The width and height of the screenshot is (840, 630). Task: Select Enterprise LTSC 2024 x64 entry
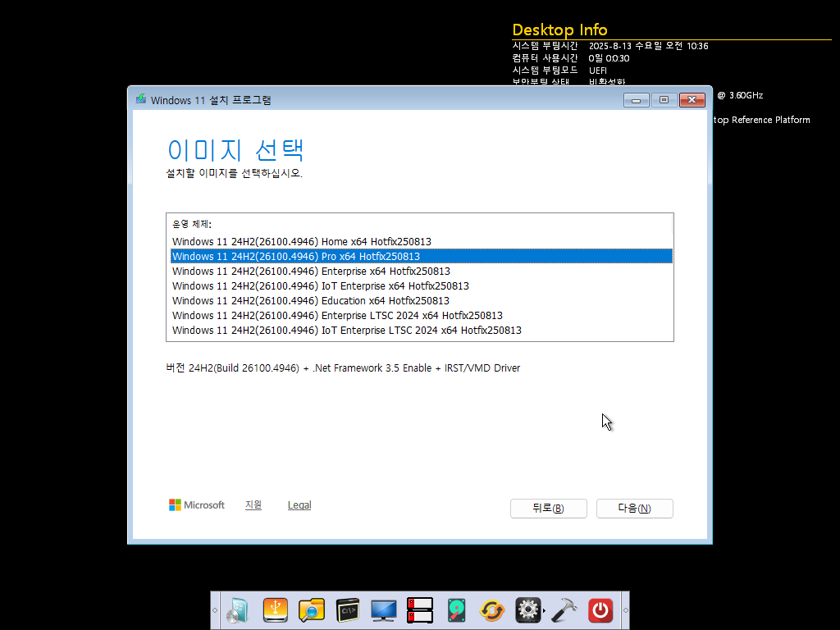coord(421,315)
